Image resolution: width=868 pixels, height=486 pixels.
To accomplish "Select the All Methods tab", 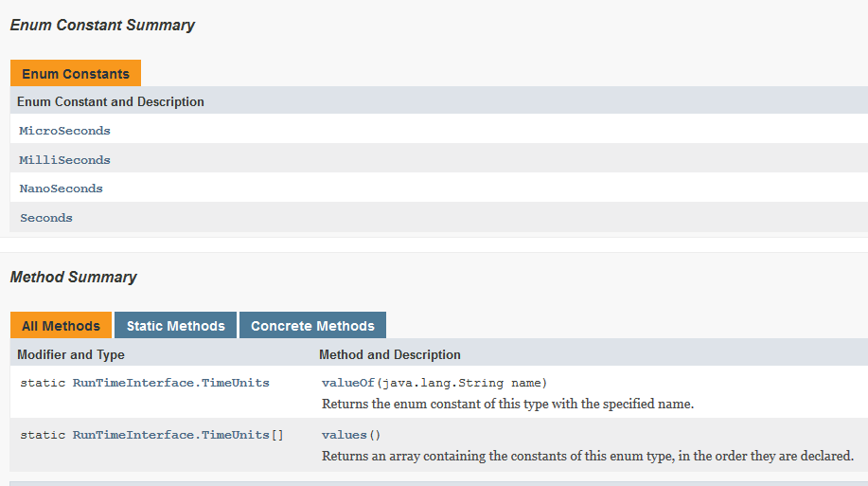I will [x=61, y=325].
